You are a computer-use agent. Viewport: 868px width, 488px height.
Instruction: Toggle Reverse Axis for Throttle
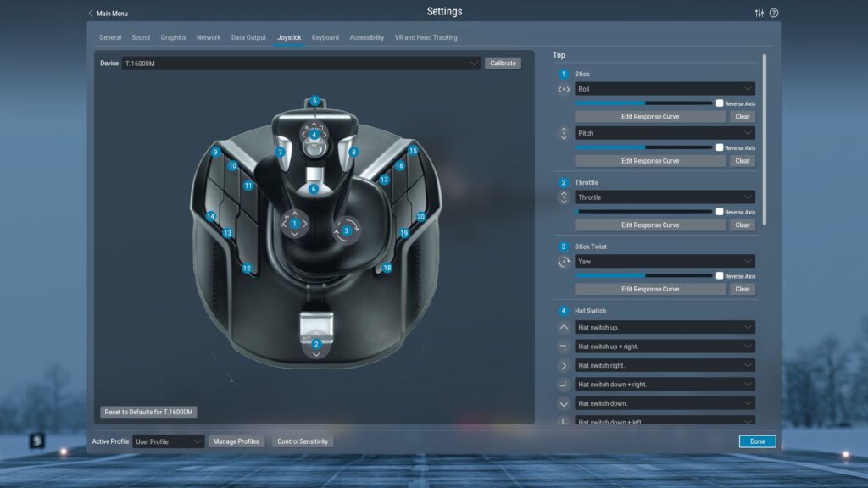pyautogui.click(x=720, y=212)
